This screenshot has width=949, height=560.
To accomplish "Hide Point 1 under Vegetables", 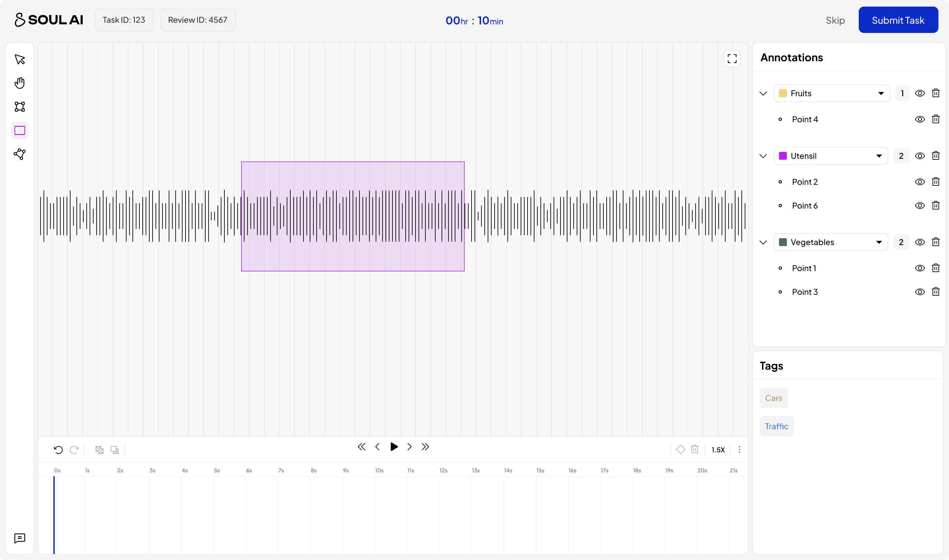I will (x=920, y=268).
